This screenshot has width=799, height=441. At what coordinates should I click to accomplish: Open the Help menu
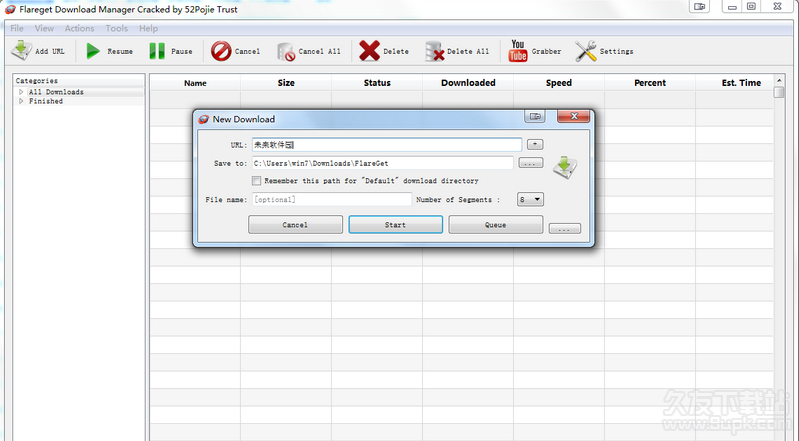pyautogui.click(x=148, y=29)
